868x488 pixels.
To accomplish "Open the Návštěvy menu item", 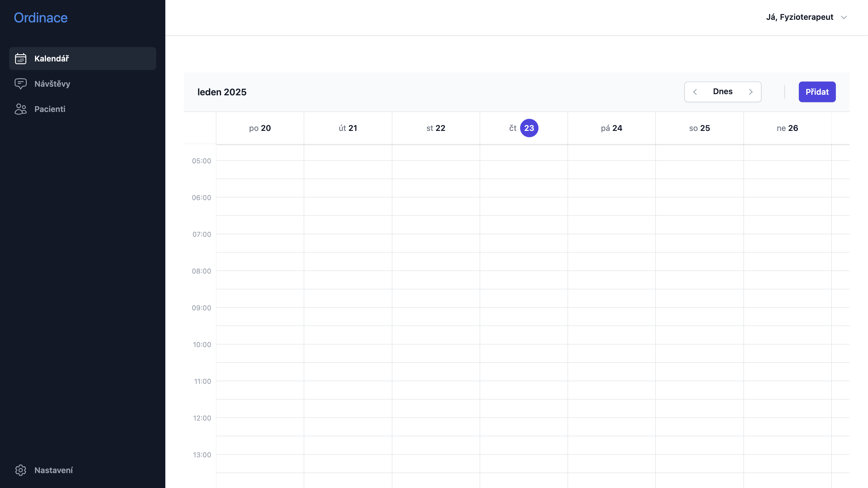I will pyautogui.click(x=52, y=84).
